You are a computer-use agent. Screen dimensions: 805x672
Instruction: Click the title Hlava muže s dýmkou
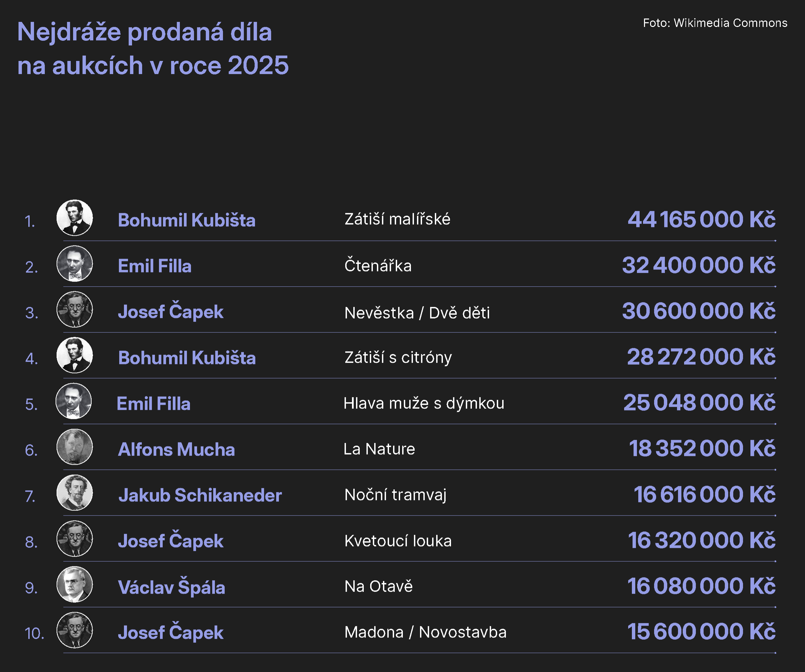click(x=424, y=403)
